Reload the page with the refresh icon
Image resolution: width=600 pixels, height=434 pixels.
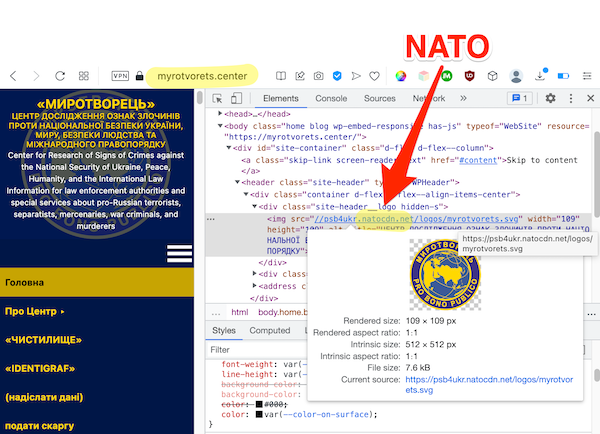[x=60, y=76]
